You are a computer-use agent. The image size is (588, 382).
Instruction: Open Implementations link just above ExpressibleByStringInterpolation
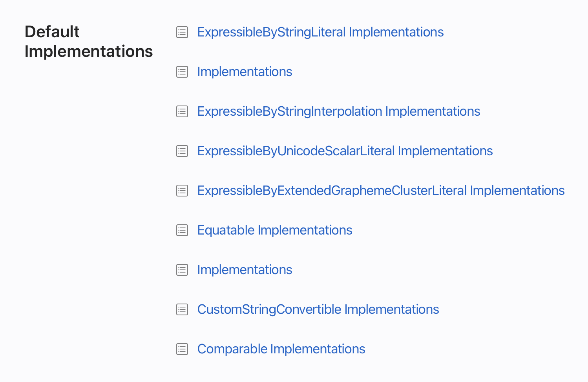pyautogui.click(x=245, y=72)
